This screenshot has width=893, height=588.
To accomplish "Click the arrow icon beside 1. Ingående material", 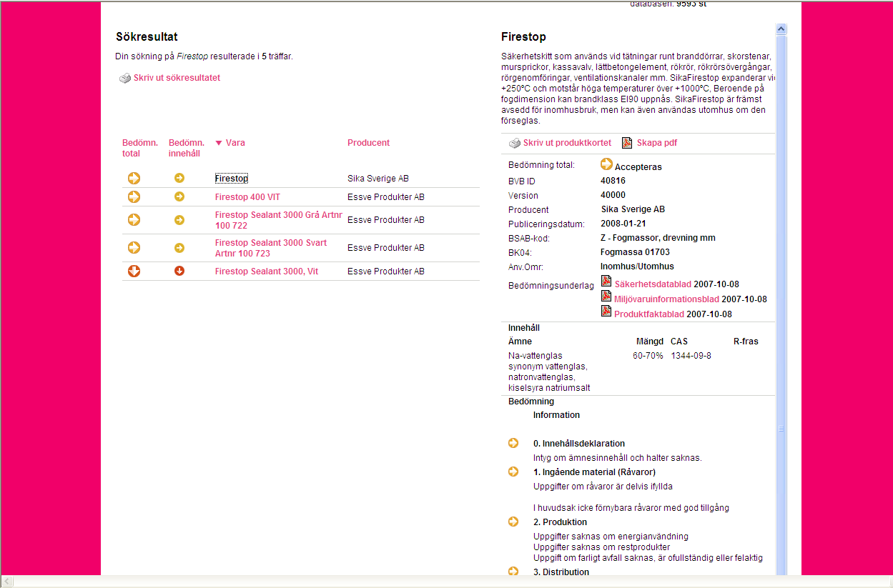I will coord(513,472).
